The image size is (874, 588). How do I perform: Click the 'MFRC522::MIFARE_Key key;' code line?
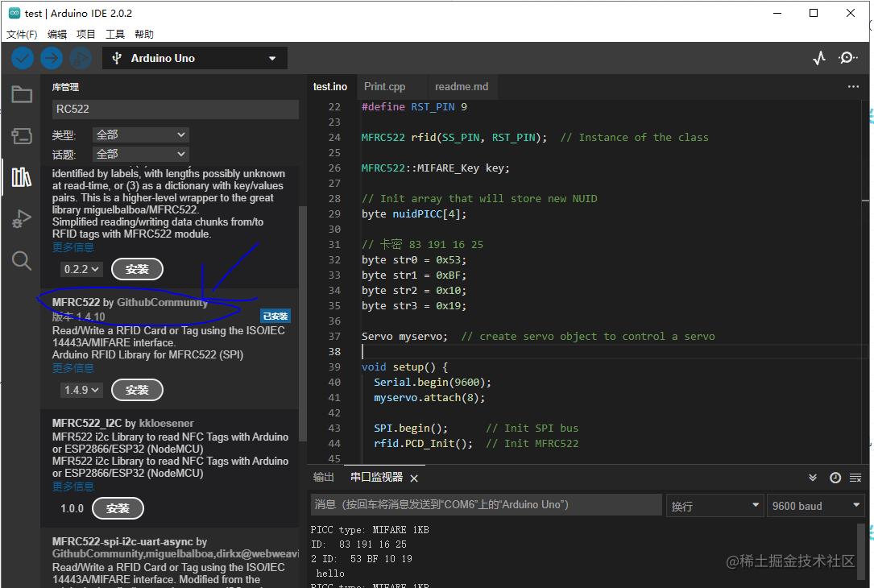coord(435,168)
